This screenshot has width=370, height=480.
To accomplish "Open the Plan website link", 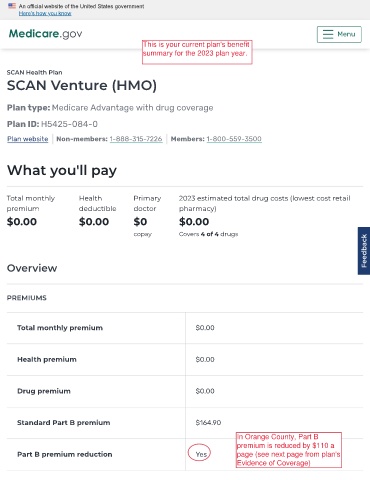I will tap(28, 139).
